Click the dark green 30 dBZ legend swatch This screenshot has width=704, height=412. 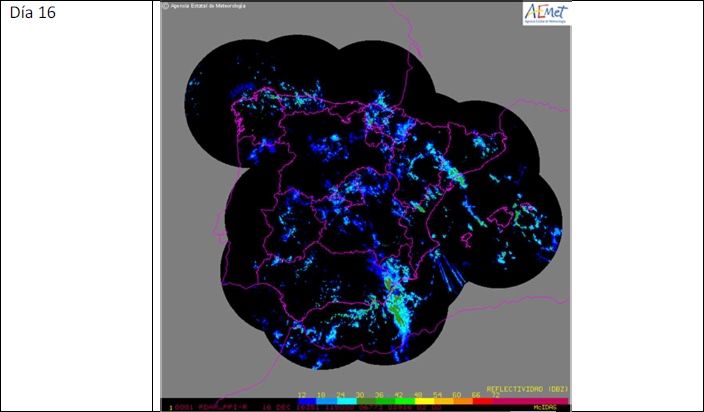(366, 401)
